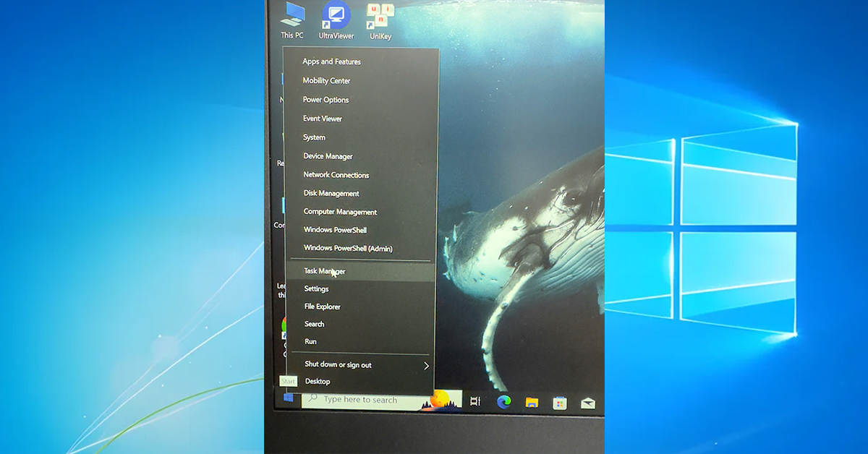Select Network Connections

(x=336, y=174)
